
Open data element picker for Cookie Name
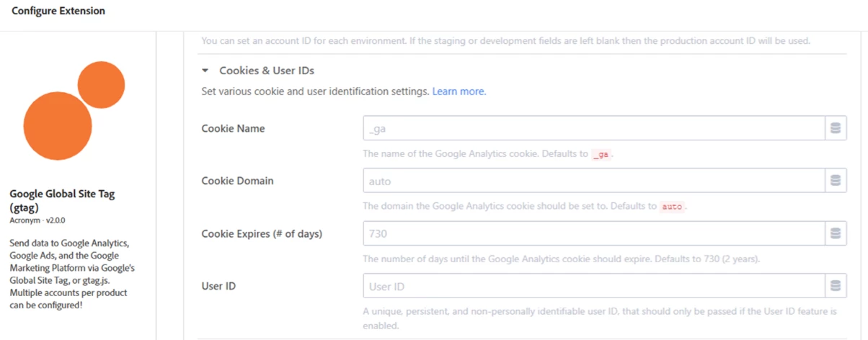pos(836,128)
